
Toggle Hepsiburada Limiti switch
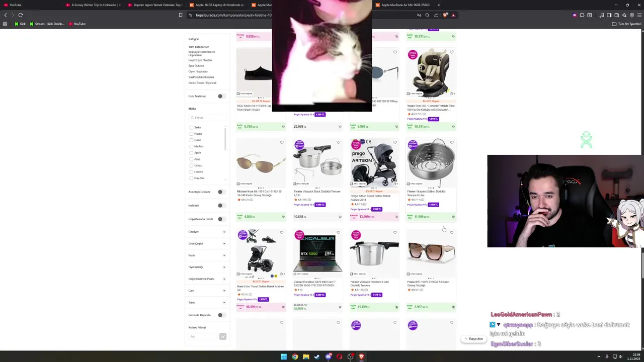tap(221, 219)
